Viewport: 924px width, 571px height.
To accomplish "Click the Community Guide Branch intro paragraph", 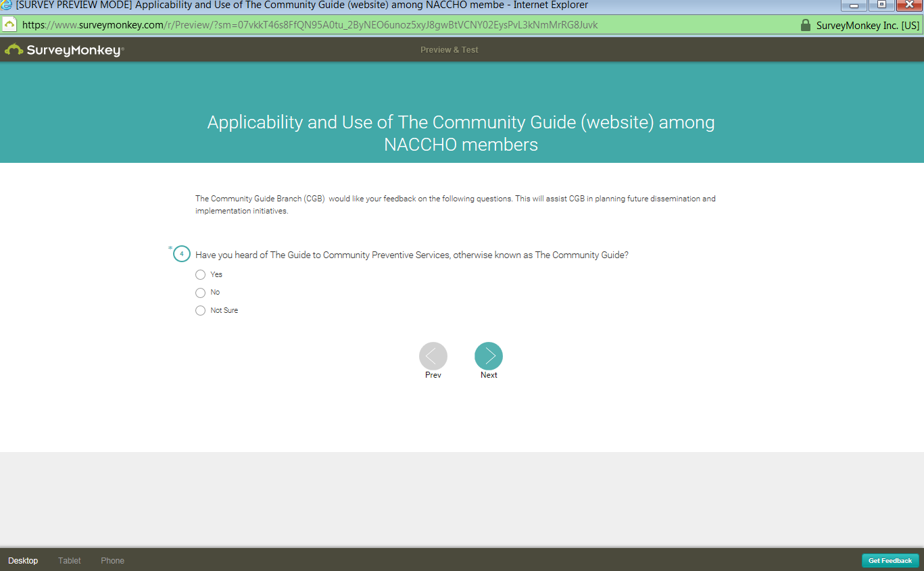I will pos(456,205).
